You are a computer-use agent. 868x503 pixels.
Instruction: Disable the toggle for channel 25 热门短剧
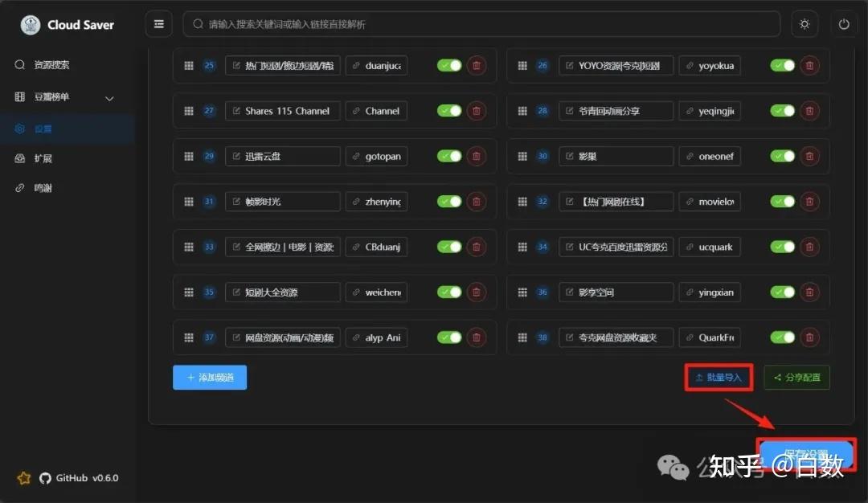pos(448,65)
